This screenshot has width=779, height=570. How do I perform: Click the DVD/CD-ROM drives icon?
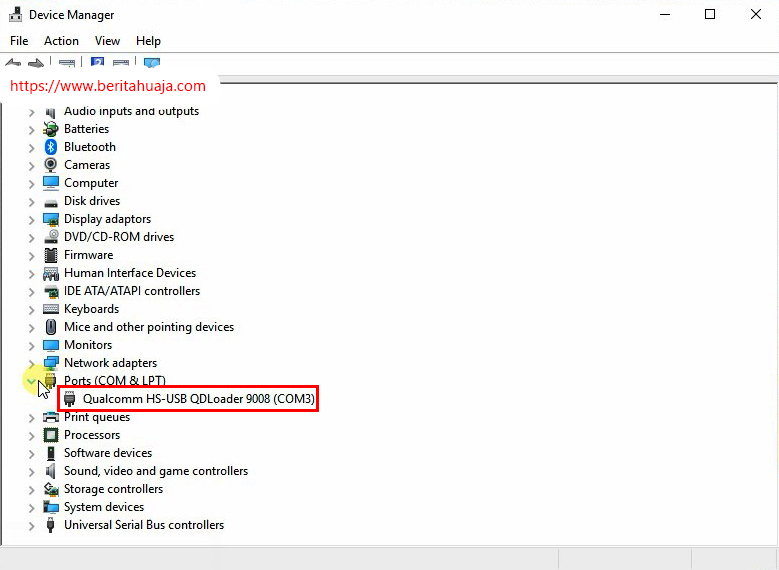coord(51,237)
